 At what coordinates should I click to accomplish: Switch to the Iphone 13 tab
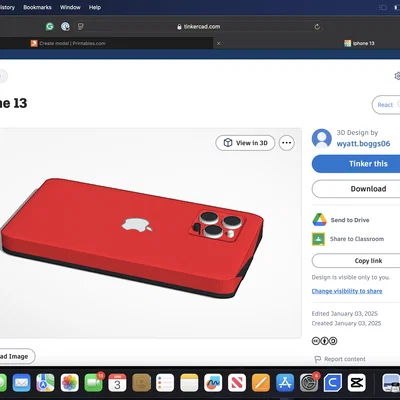(x=359, y=43)
